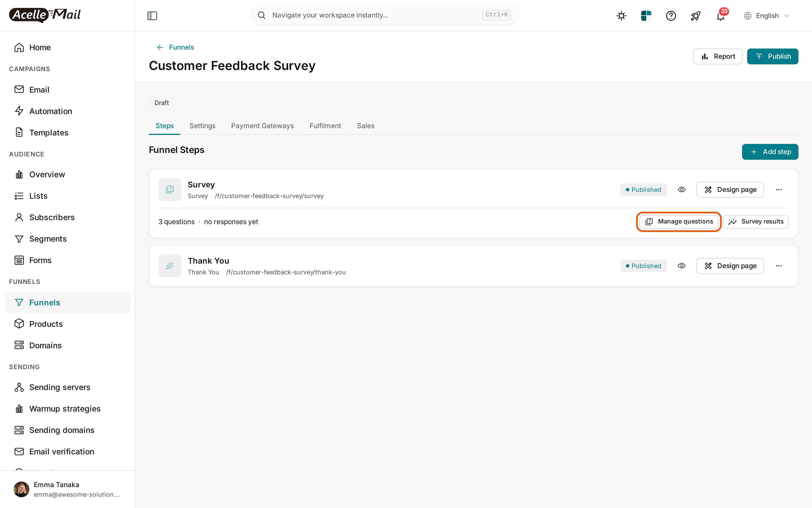Open Home in the sidebar
Screen dimensions: 812x508
pyautogui.click(x=67, y=47)
